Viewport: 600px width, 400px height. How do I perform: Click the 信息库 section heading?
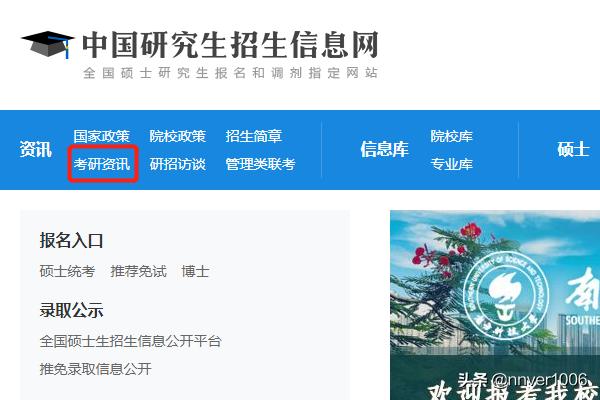(x=385, y=149)
